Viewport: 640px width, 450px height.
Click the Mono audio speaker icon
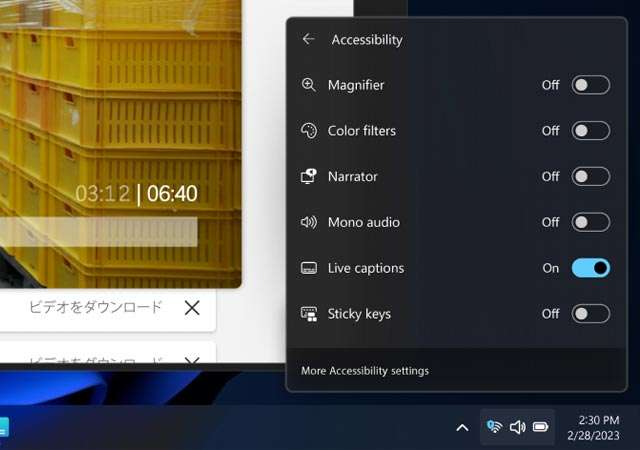pos(309,222)
